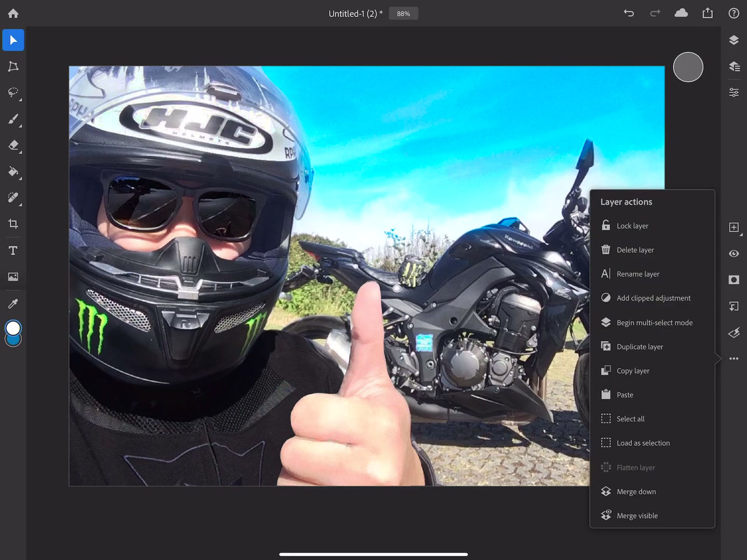747x560 pixels.
Task: Select the Type tool
Action: 13,250
